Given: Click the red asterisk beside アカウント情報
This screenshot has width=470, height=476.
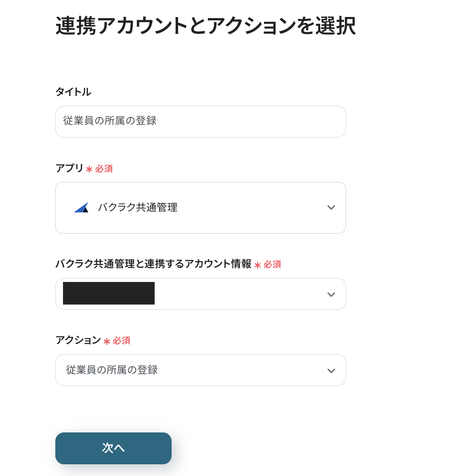Looking at the screenshot, I should (x=258, y=265).
